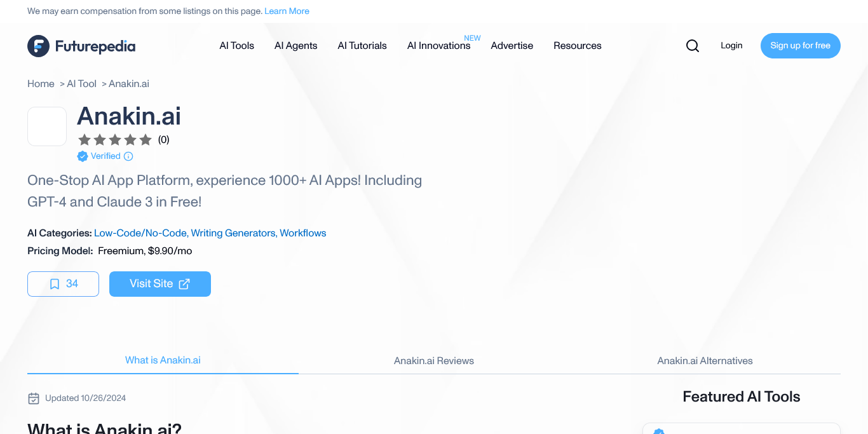Open the AI Innovations menu
Viewport: 868px width, 434px height.
439,46
